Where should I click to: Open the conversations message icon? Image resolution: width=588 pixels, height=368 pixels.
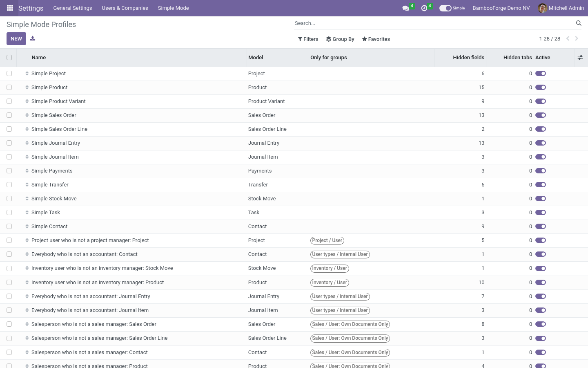405,8
